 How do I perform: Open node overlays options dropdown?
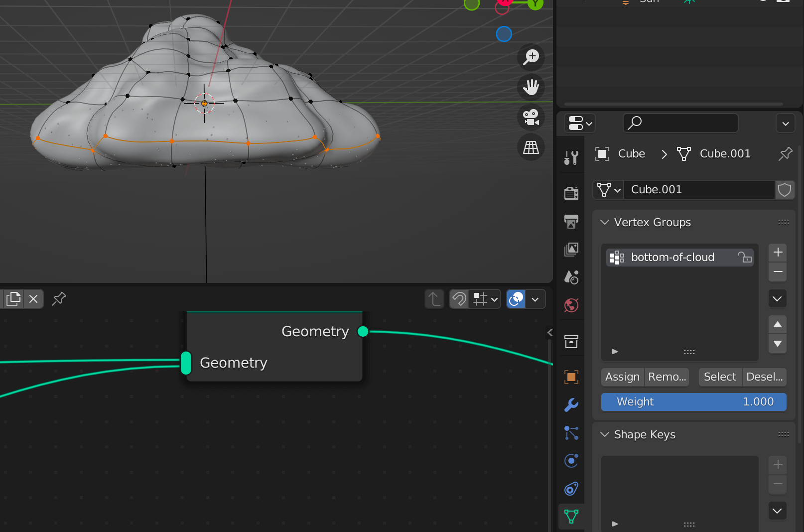[x=536, y=299]
